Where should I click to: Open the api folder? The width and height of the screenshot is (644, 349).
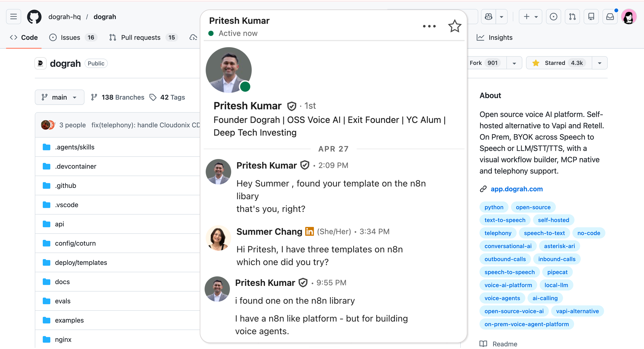tap(60, 224)
